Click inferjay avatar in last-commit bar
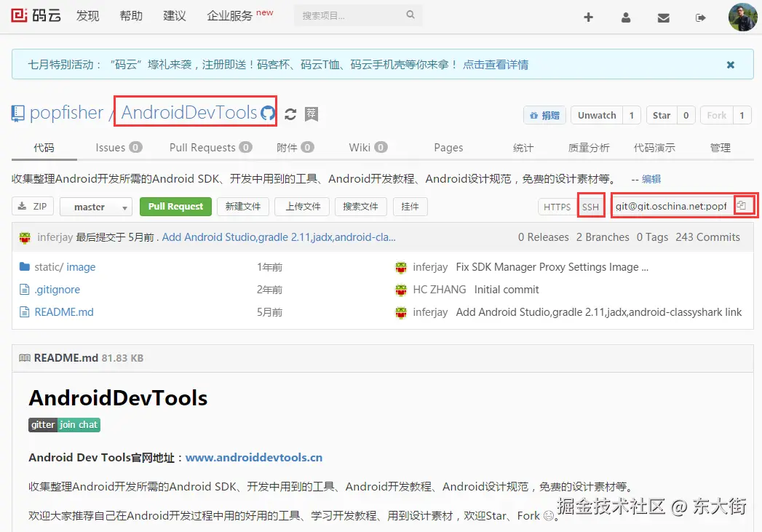 point(25,237)
